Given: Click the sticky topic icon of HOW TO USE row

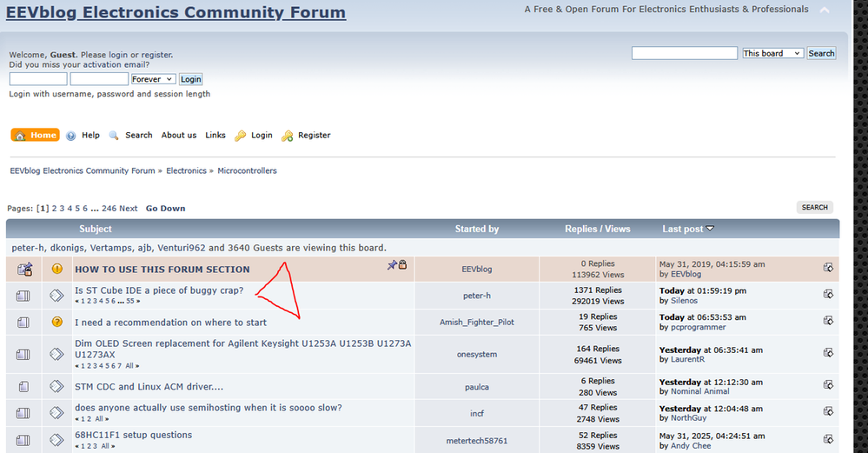Looking at the screenshot, I should point(25,270).
